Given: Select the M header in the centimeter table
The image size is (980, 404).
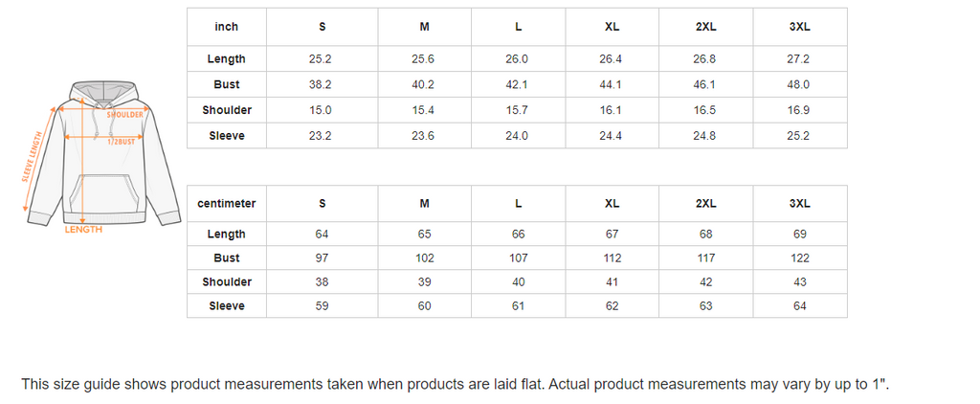Looking at the screenshot, I should pyautogui.click(x=424, y=204).
